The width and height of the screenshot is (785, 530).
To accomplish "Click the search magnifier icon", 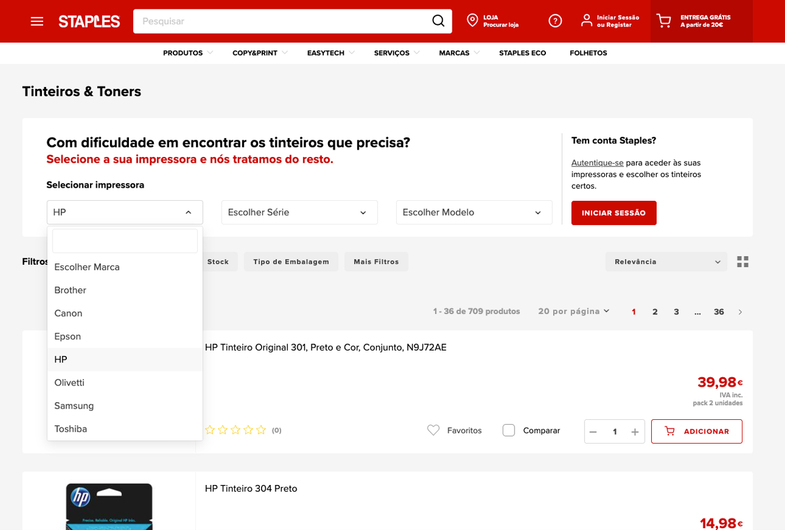I will [x=438, y=21].
